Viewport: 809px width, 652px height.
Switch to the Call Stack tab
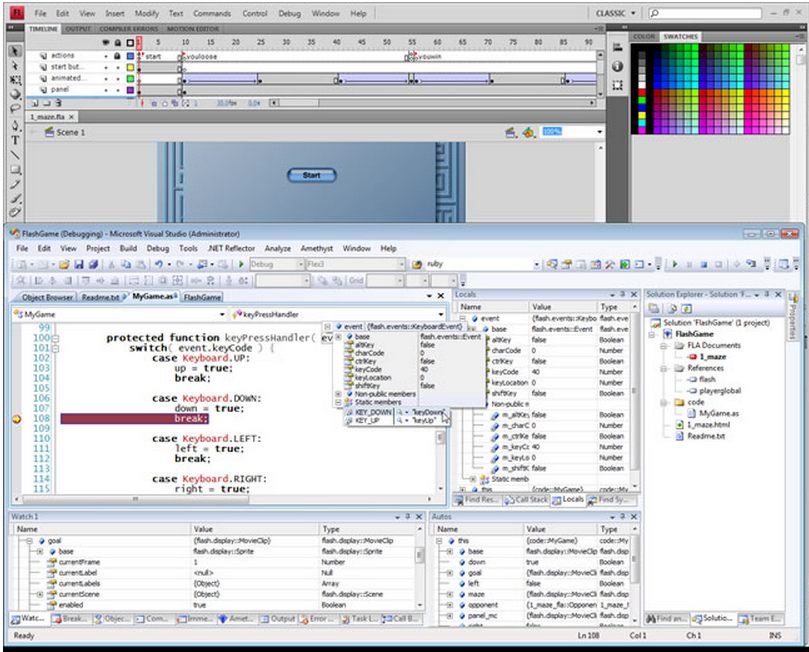click(x=525, y=500)
